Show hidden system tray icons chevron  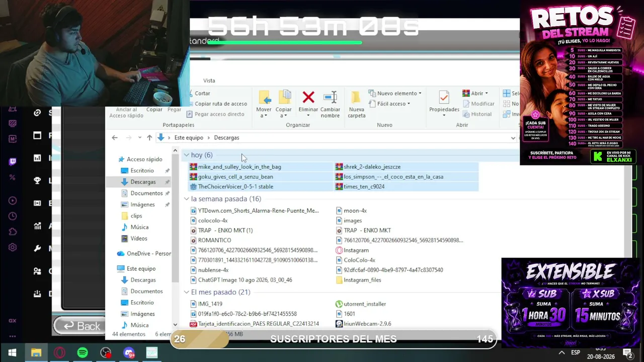click(561, 353)
